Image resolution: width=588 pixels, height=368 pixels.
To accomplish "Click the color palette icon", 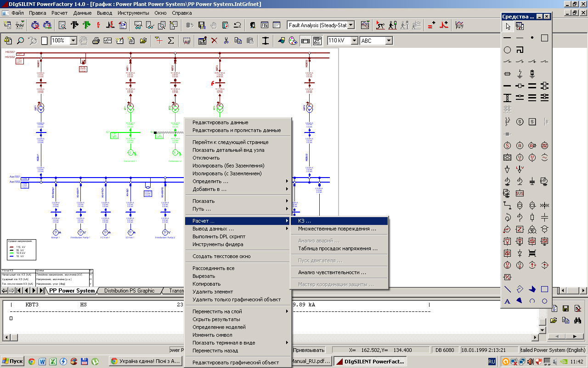I will [293, 40].
